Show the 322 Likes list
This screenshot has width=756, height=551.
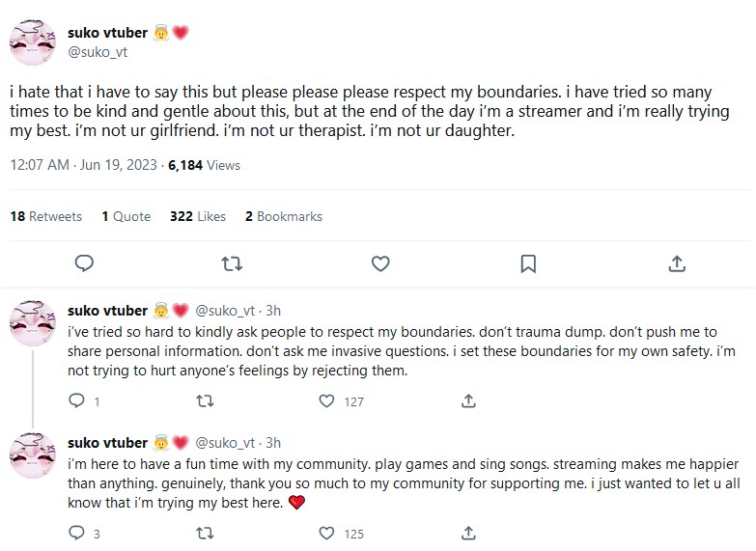(x=198, y=216)
